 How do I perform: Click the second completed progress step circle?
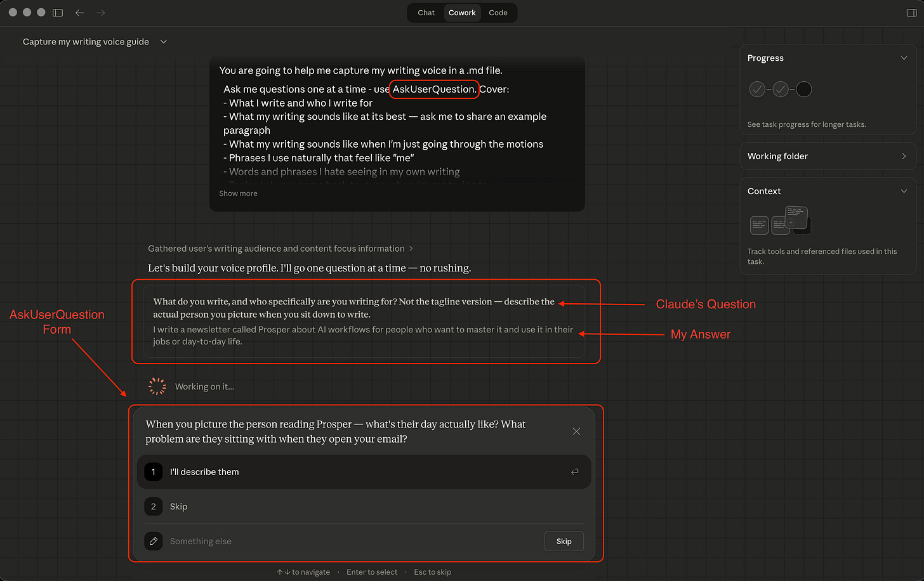click(x=781, y=89)
